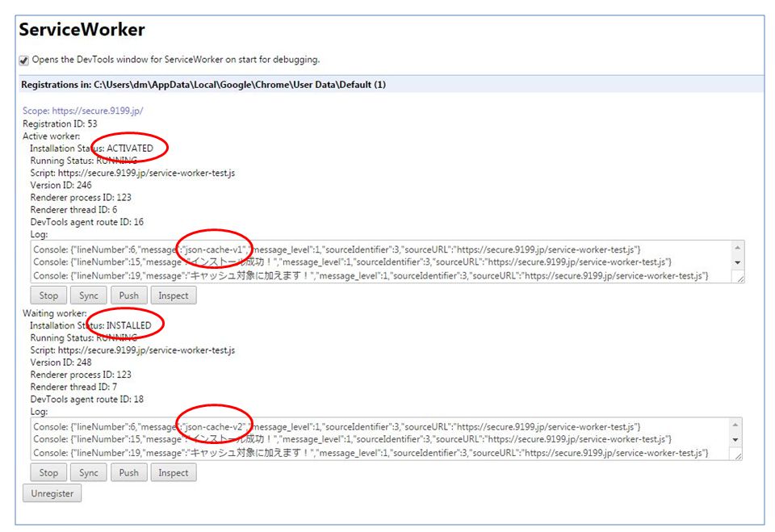This screenshot has width=775, height=532.
Task: Click Renderer thread ID: 6 text
Action: pos(73,210)
